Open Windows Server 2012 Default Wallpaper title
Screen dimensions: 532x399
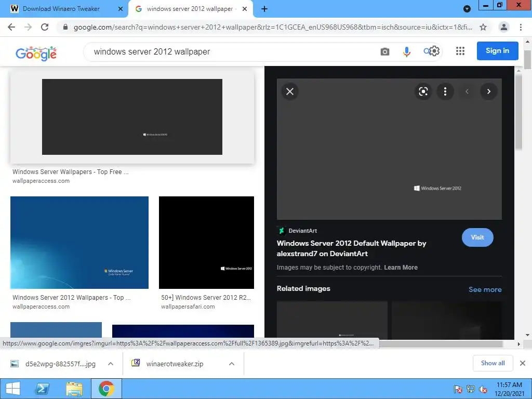[x=351, y=248]
